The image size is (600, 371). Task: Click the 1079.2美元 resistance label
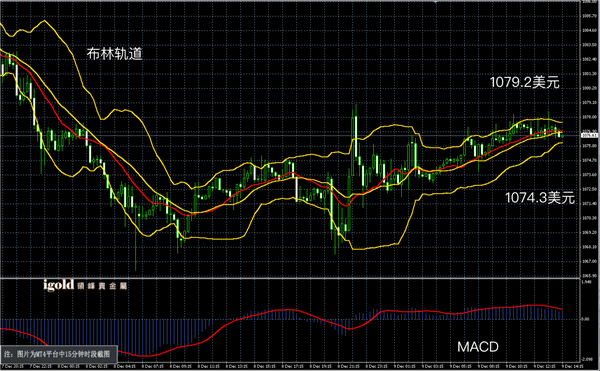525,82
